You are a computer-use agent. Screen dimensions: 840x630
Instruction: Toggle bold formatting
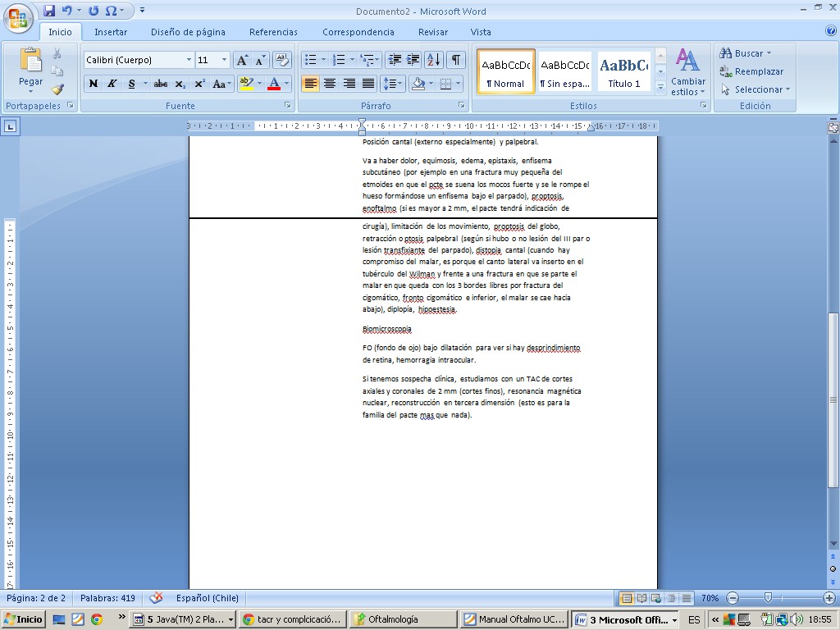tap(93, 84)
